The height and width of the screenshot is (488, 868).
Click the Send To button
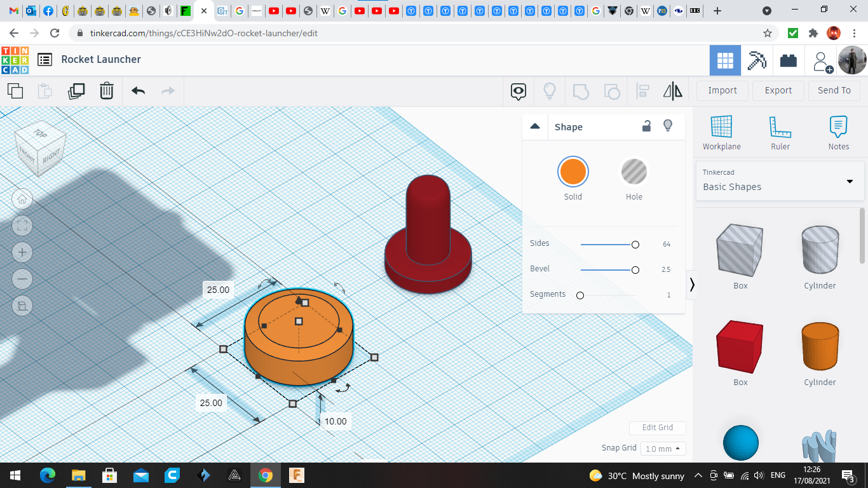[x=834, y=91]
